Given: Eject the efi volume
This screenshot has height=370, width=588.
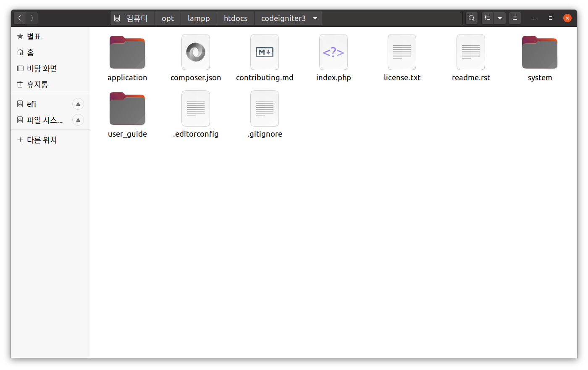Looking at the screenshot, I should pos(78,104).
